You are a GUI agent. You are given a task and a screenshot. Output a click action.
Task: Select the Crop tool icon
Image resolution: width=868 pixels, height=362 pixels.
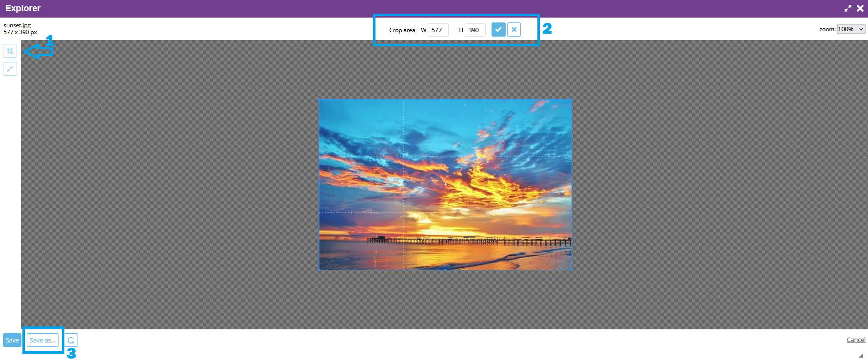pos(10,51)
